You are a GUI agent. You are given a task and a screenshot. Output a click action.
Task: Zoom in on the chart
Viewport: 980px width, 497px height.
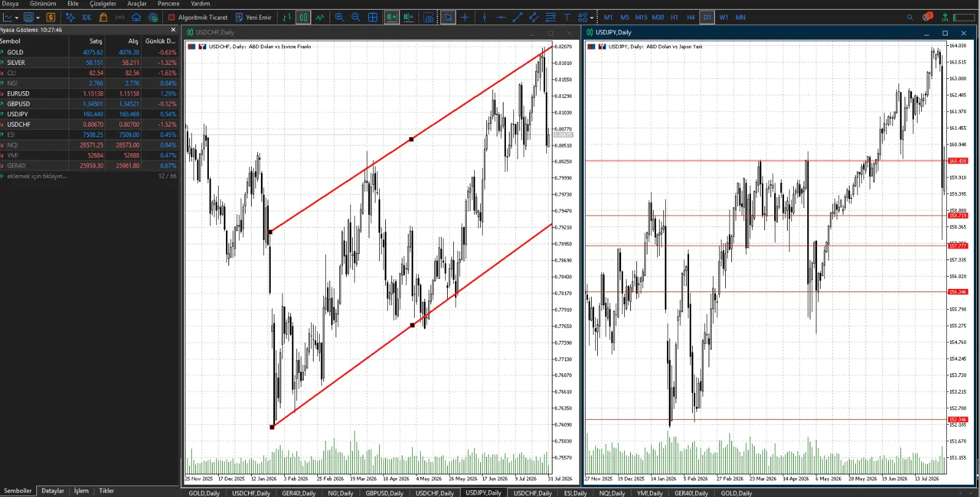(x=339, y=17)
